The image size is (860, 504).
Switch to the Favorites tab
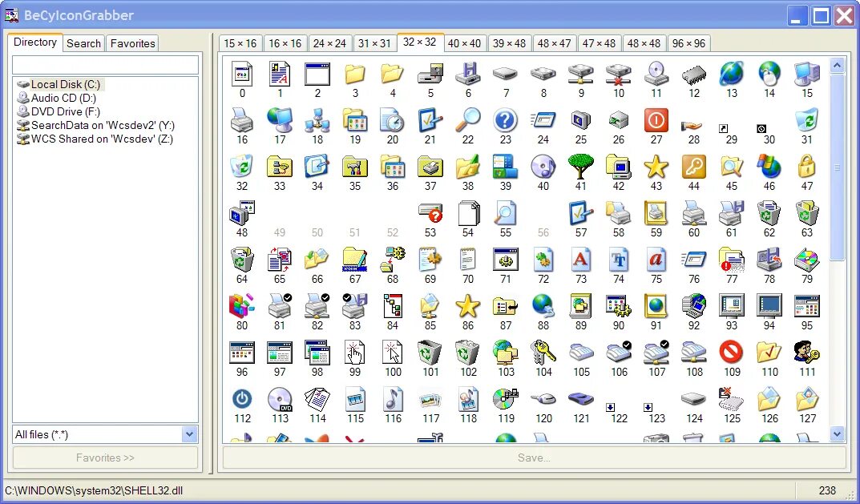133,43
